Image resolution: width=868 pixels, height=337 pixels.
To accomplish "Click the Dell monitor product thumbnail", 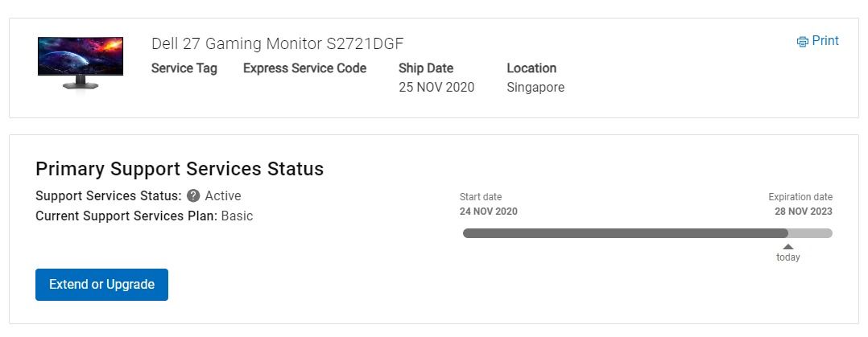I will pyautogui.click(x=81, y=63).
